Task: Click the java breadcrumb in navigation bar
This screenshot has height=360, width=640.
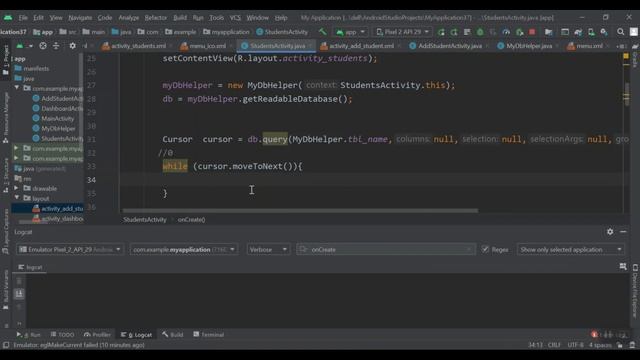Action: coord(121,32)
